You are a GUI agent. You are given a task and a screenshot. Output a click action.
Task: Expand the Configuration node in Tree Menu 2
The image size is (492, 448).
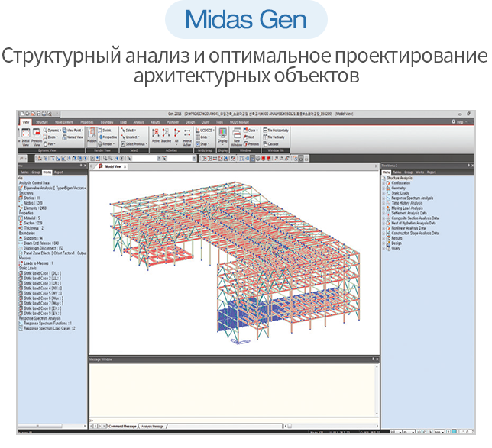384,183
